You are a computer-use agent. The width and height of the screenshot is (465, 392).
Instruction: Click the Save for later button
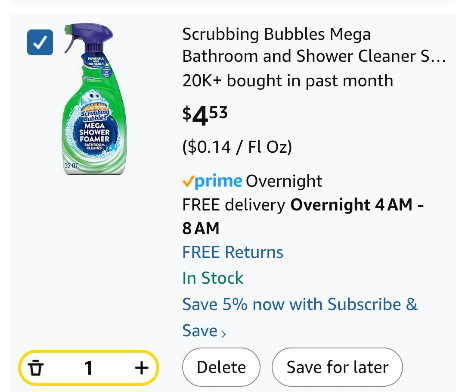337,367
